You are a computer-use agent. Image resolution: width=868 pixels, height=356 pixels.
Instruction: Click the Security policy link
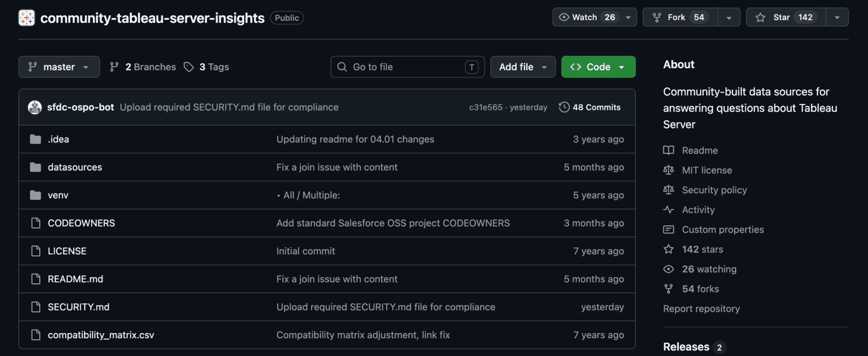[714, 190]
